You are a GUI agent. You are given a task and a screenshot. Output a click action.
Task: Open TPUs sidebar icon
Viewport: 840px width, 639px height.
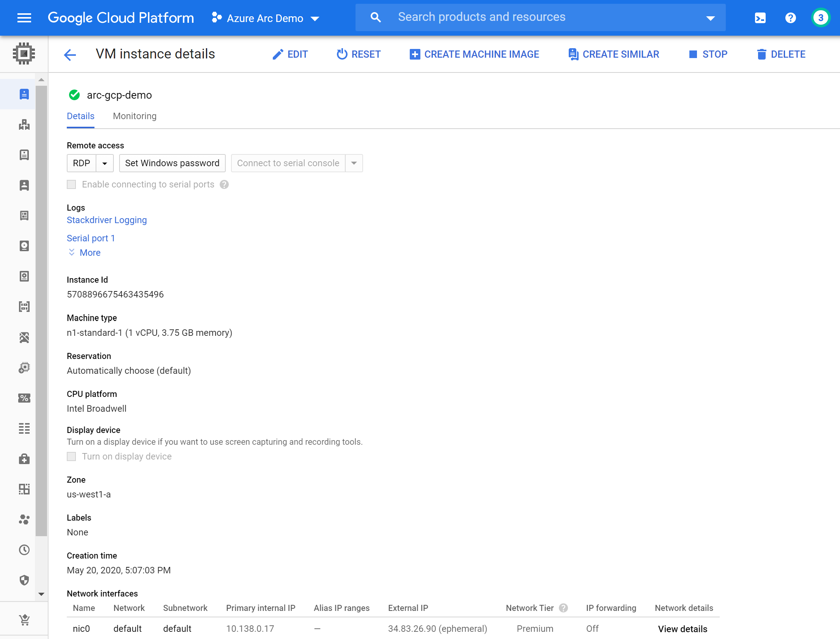(24, 337)
